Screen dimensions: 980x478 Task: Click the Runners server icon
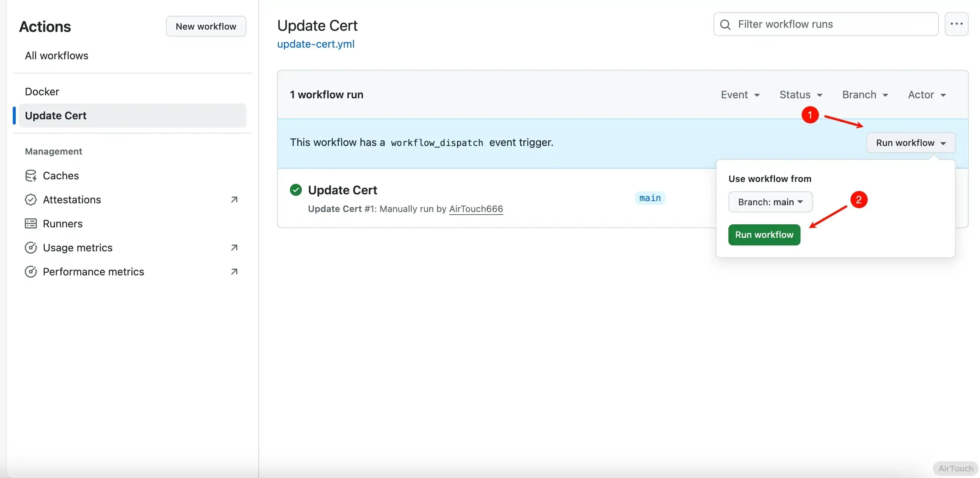[x=30, y=224]
